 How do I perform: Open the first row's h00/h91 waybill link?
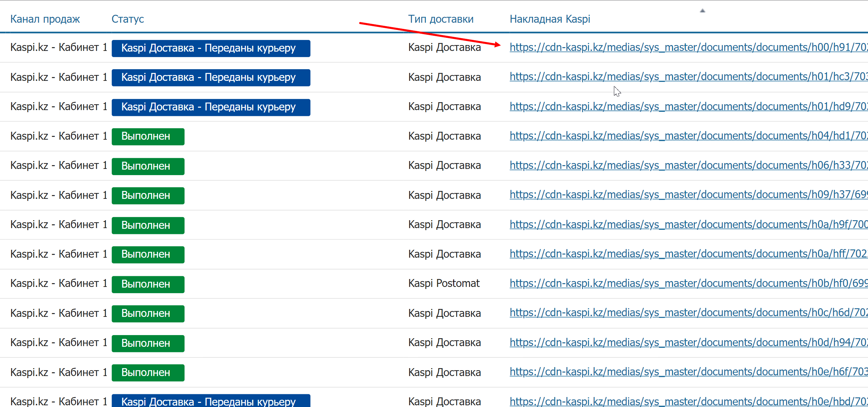[x=688, y=47]
